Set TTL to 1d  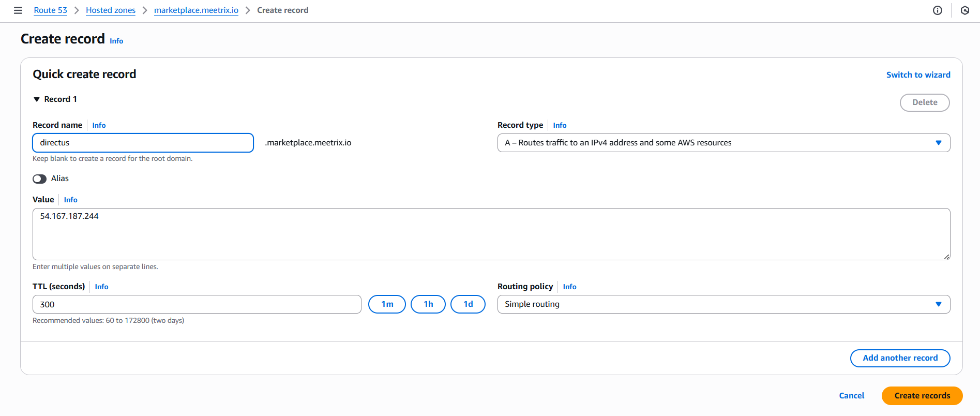[x=468, y=304]
